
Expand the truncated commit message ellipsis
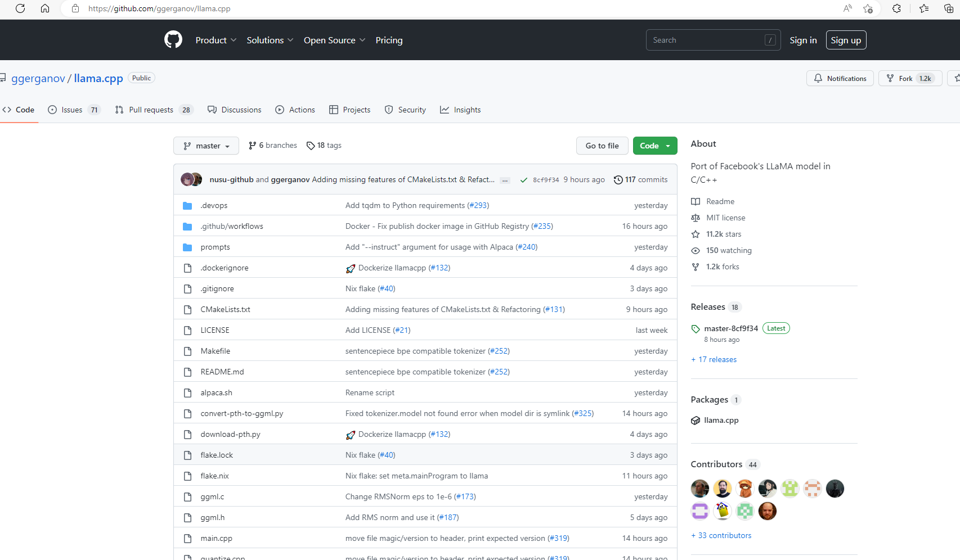(505, 180)
